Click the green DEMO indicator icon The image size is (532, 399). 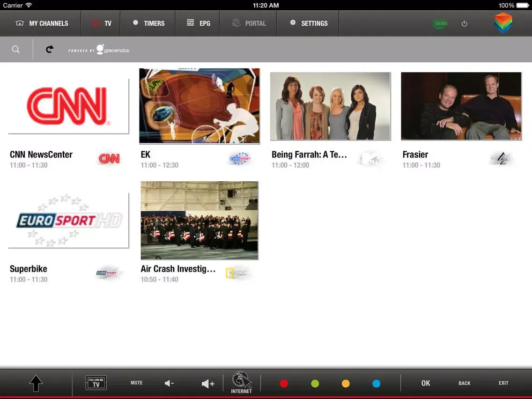[440, 23]
